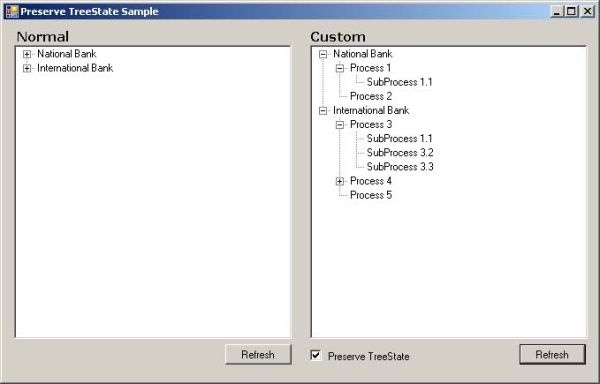Maximize the Preserve TreeState Sample window
Viewport: 600px width, 384px height.
point(571,11)
